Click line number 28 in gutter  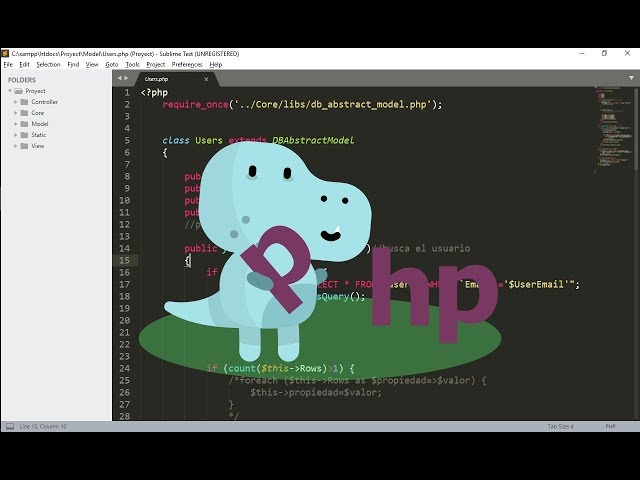[124, 416]
